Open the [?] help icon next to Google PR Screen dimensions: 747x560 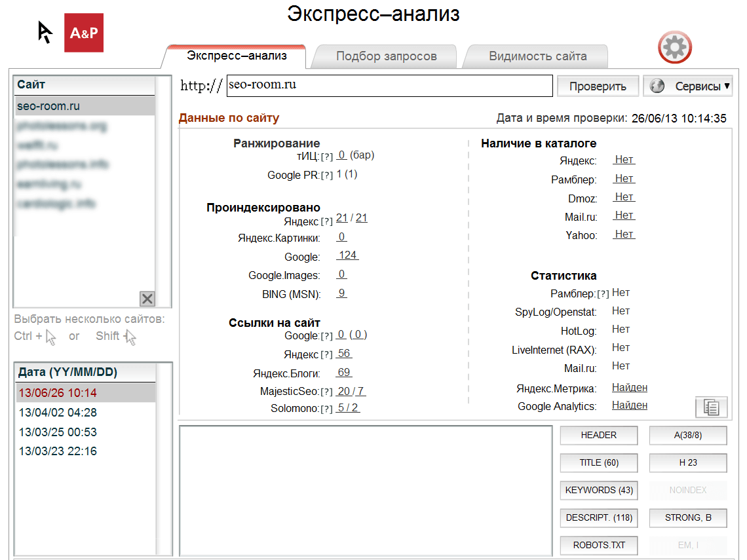pyautogui.click(x=326, y=175)
